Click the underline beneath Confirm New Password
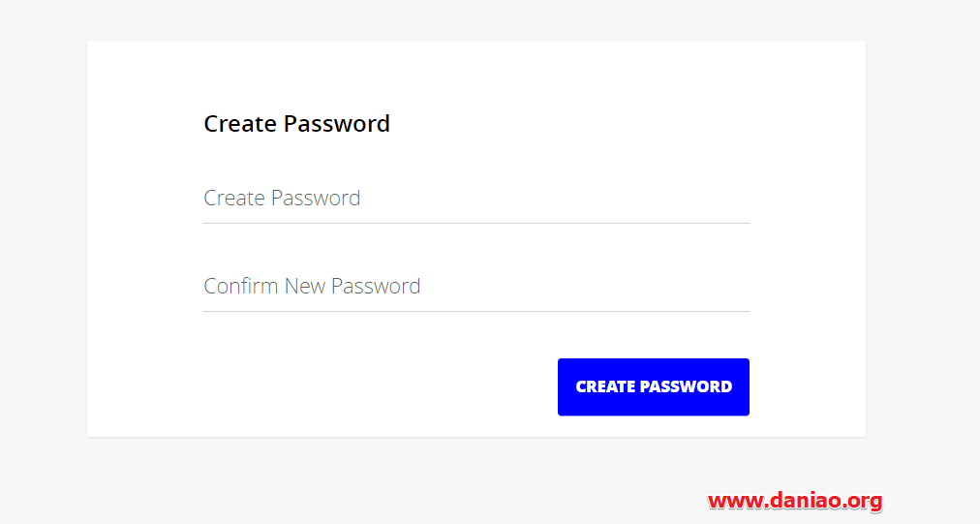Screen dimensions: 980x524 pos(476,311)
